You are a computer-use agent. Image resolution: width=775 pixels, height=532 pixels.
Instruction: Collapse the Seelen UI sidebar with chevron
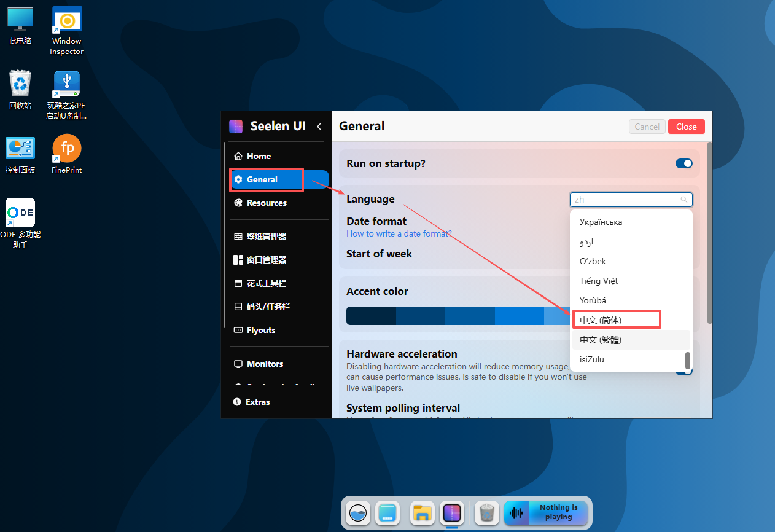tap(319, 127)
